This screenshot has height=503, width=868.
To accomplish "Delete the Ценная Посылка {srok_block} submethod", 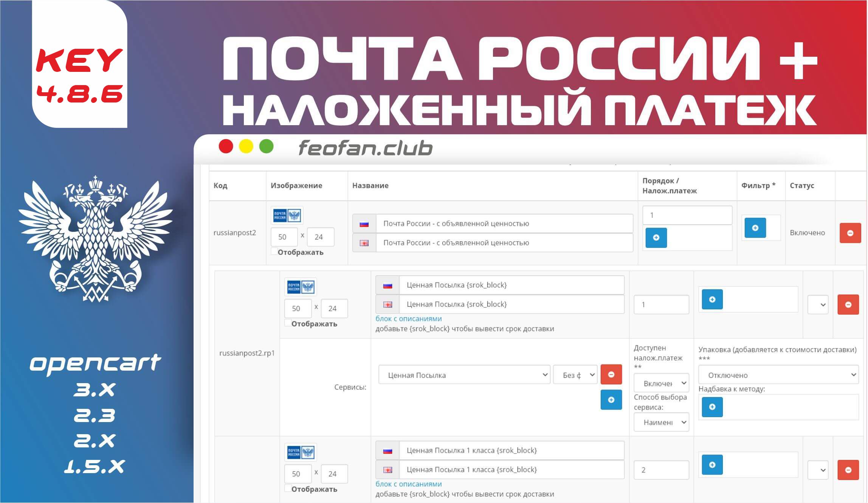I will [x=848, y=304].
